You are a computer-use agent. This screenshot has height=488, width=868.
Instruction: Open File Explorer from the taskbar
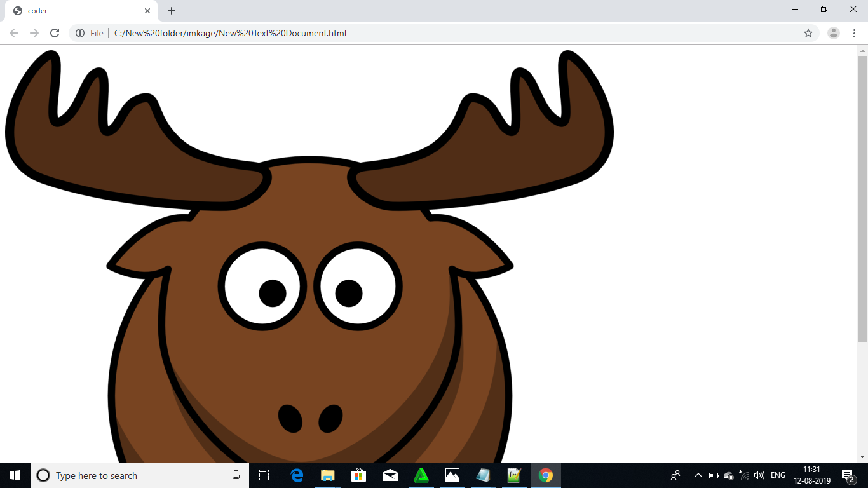(x=327, y=475)
